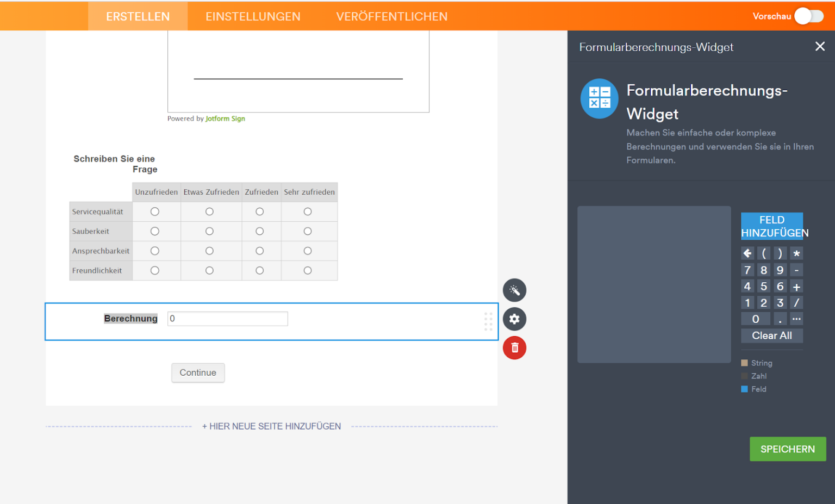Enable the Vorschau toggle
This screenshot has width=835, height=504.
[x=808, y=16]
